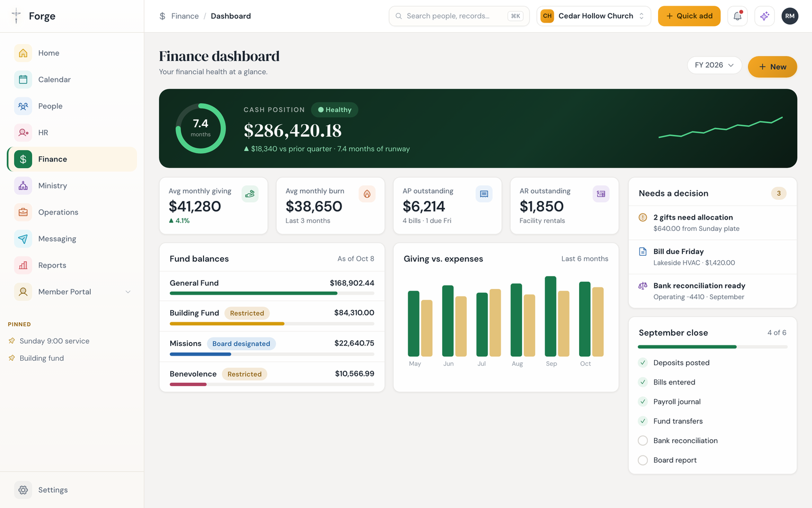Click the Avg monthly burn flame icon

point(367,194)
